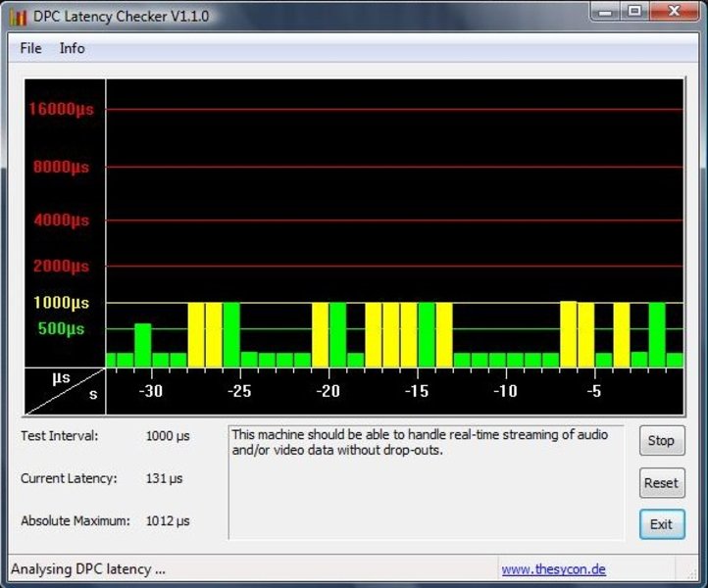Click the DPC Latency Checker title bar icon
Image resolution: width=708 pixels, height=588 pixels.
coord(18,16)
